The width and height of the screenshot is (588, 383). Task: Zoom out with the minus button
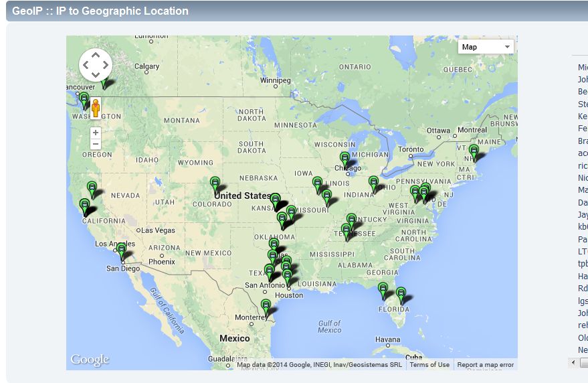(x=96, y=143)
